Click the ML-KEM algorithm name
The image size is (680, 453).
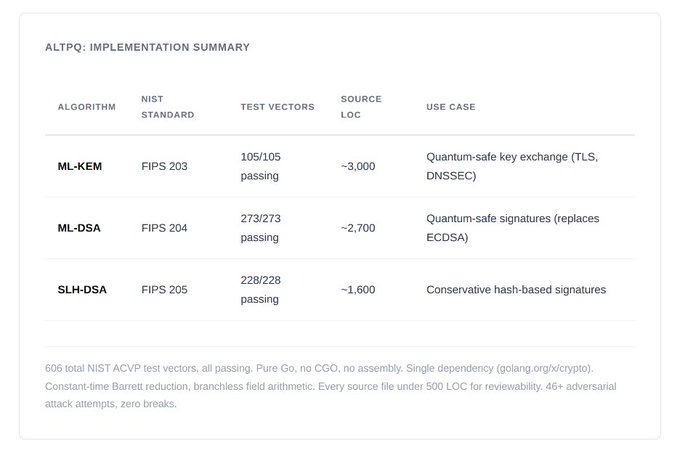point(80,166)
